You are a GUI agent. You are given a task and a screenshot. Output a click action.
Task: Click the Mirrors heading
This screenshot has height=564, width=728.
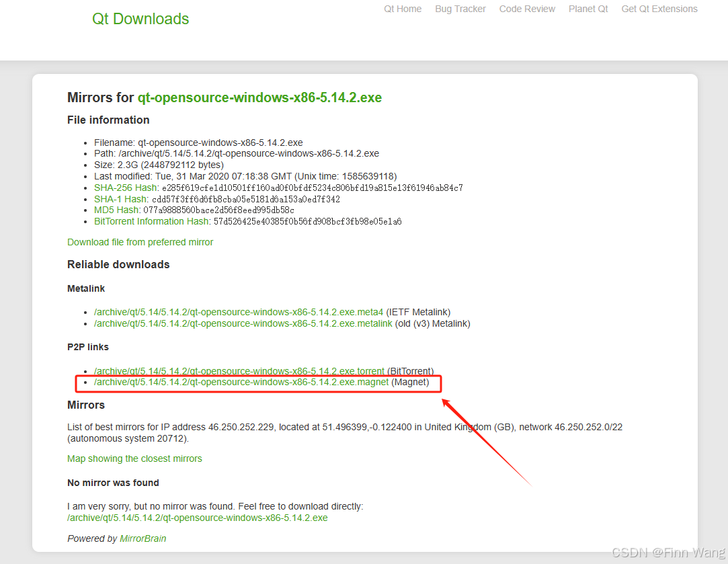point(86,405)
